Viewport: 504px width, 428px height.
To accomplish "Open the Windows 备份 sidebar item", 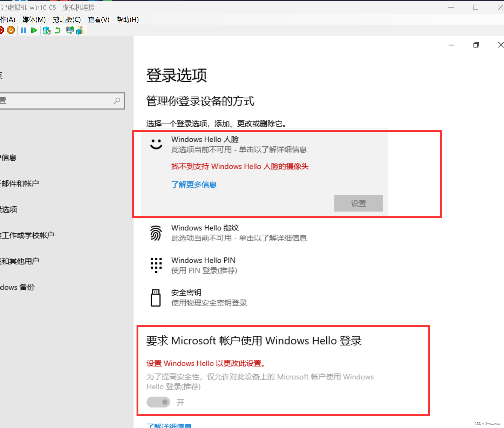I will point(17,287).
